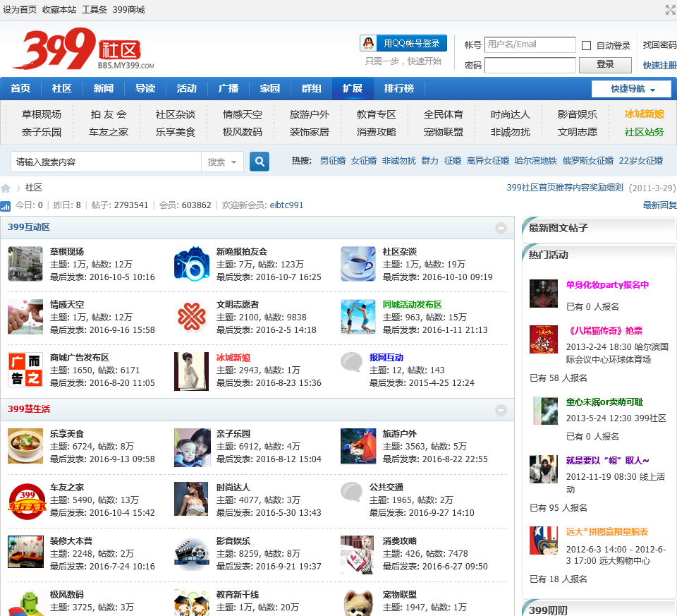Select the 首页 navigation tab
The image size is (677, 616).
20,89
